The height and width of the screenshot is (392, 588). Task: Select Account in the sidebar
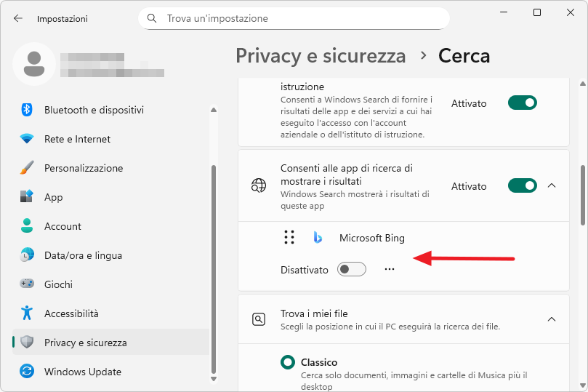111,226
